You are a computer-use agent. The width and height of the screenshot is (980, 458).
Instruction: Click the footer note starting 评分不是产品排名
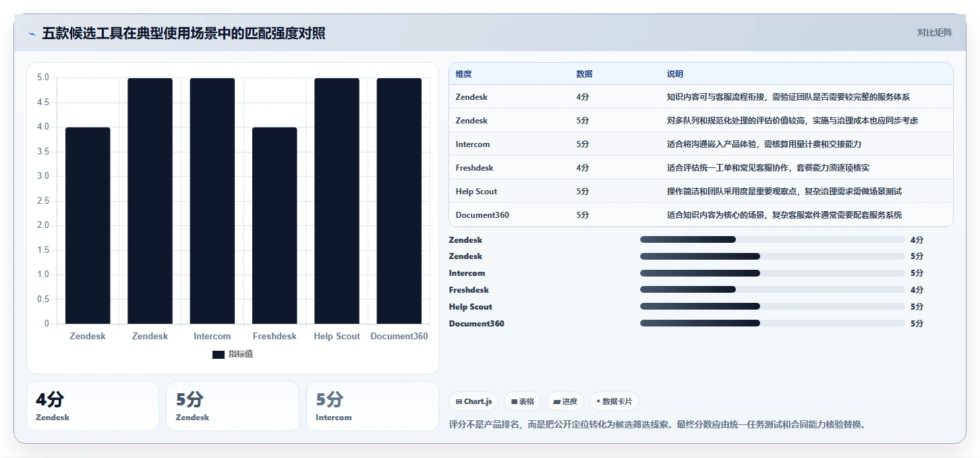pyautogui.click(x=657, y=425)
